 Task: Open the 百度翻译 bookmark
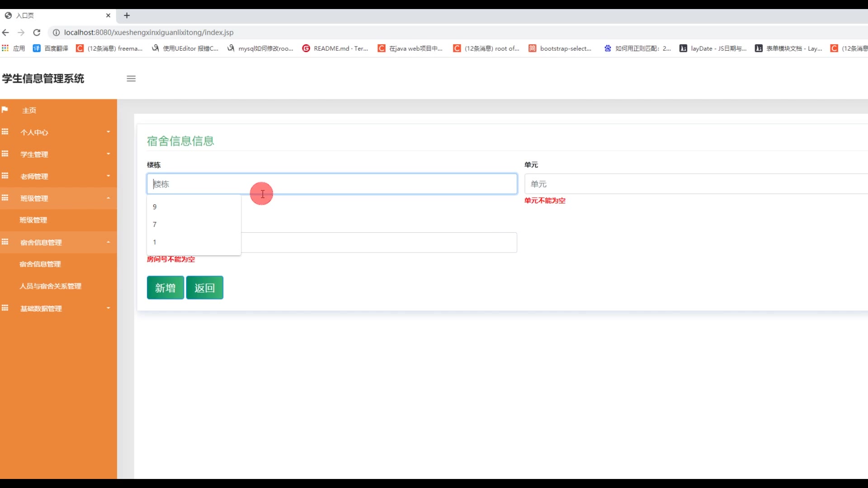tap(51, 48)
